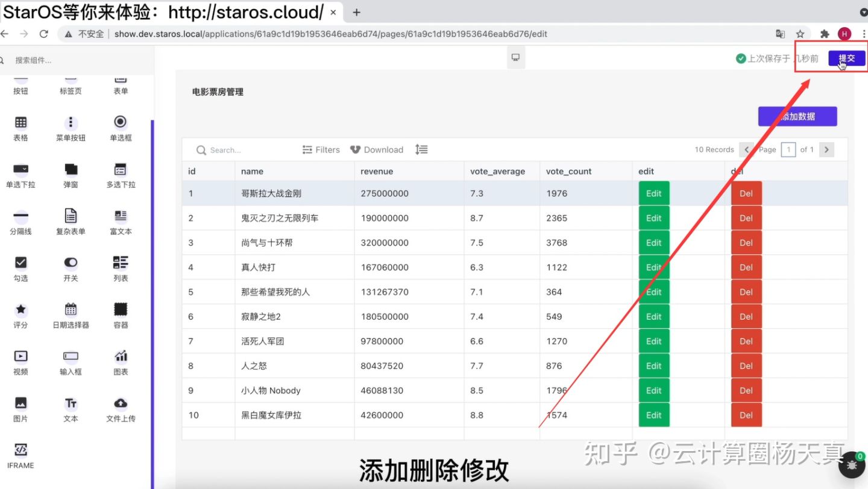This screenshot has height=489, width=868.
Task: Reload the browser page
Action: 43,34
